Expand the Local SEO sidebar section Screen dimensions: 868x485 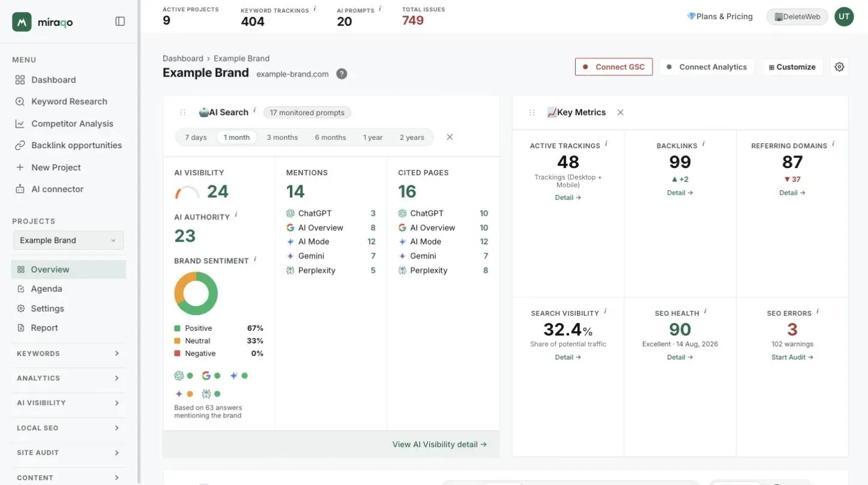click(x=68, y=428)
